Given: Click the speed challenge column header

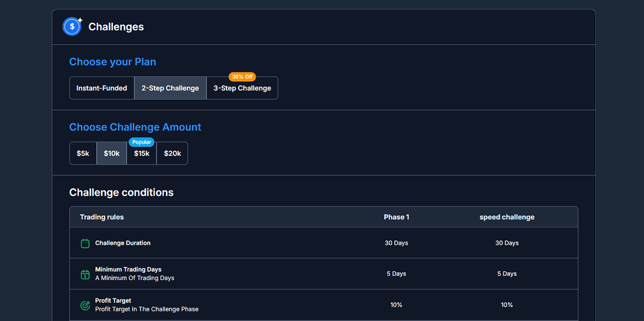Looking at the screenshot, I should tap(507, 217).
